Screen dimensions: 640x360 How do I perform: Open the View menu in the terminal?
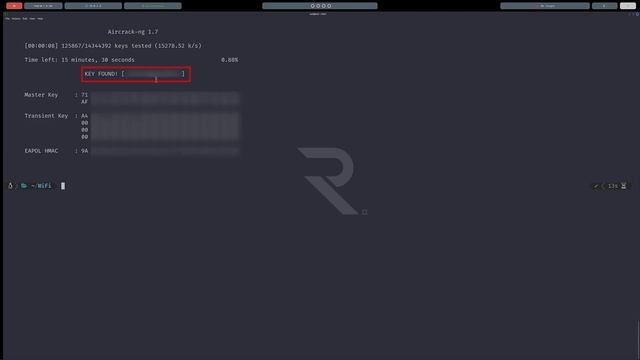click(x=32, y=19)
